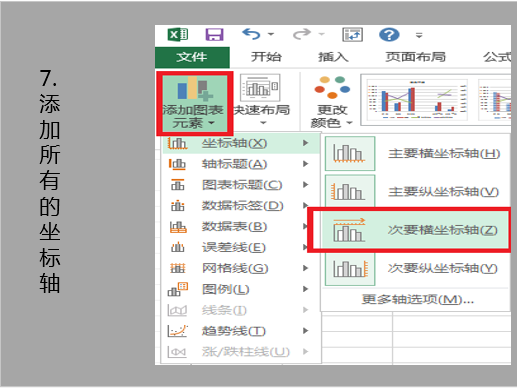Expand submenu arrow beside 趋势线(T)
The image size is (517, 388).
tap(305, 331)
